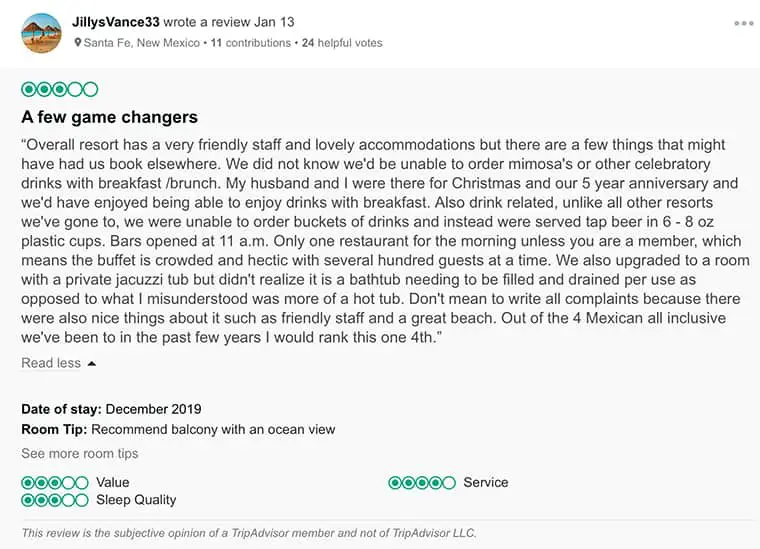Collapse review with Read less arrow
Screen dimensions: 760x549
click(x=92, y=364)
